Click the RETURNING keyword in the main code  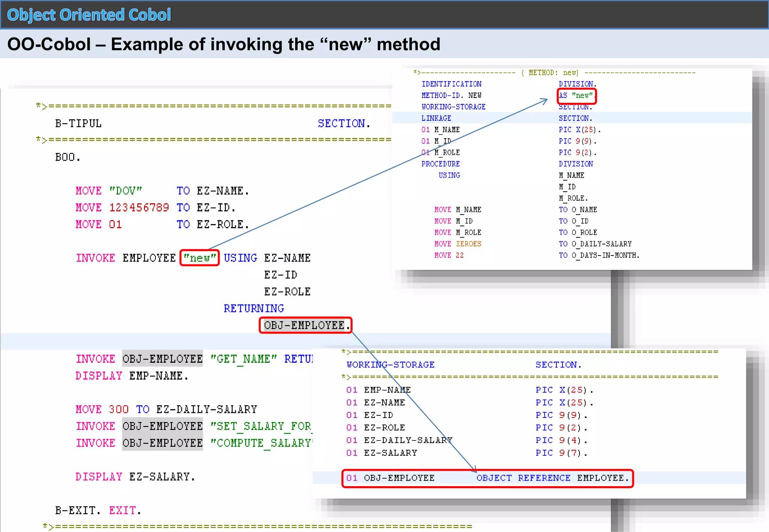254,308
